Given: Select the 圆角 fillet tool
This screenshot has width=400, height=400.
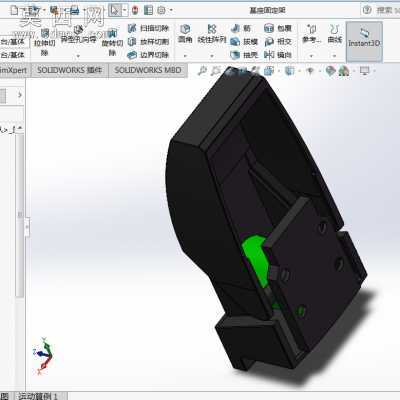Looking at the screenshot, I should pyautogui.click(x=185, y=34).
